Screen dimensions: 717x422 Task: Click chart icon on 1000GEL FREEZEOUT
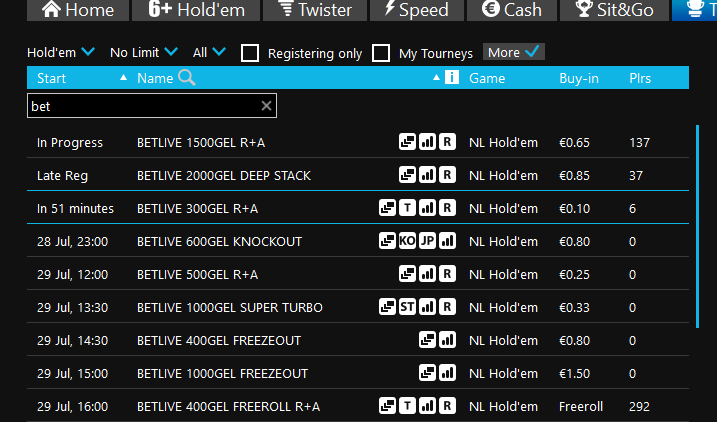point(447,373)
